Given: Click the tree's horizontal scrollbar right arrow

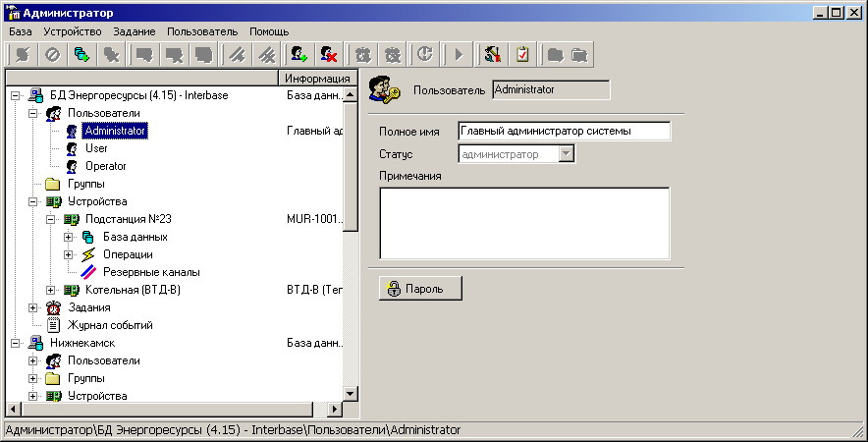Looking at the screenshot, I should [335, 410].
